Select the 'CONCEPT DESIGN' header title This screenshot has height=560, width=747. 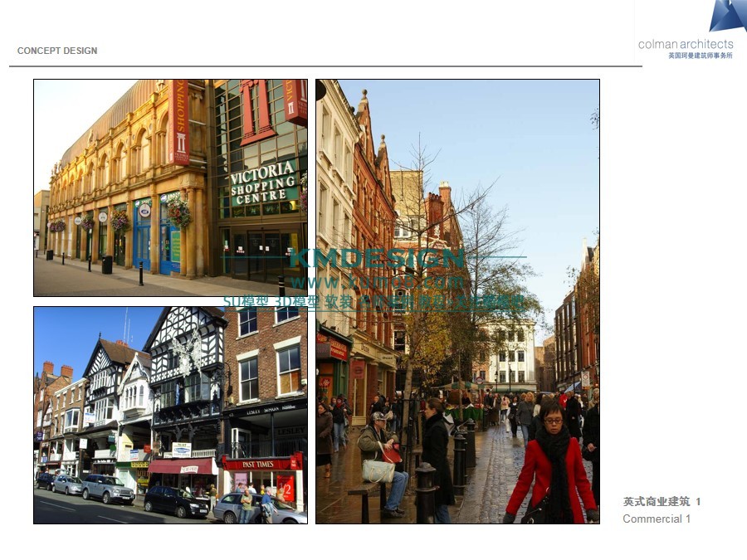click(x=57, y=51)
